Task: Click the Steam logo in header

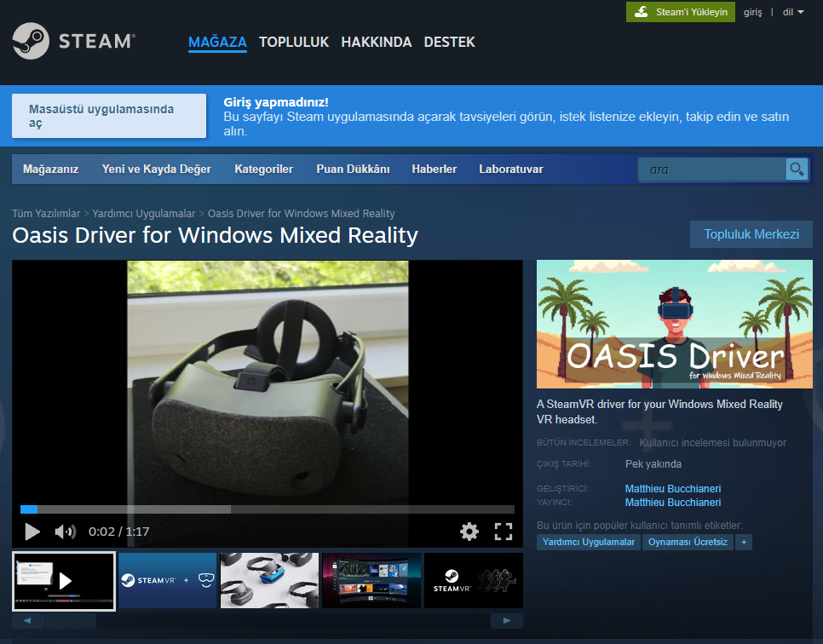Action: (x=73, y=41)
